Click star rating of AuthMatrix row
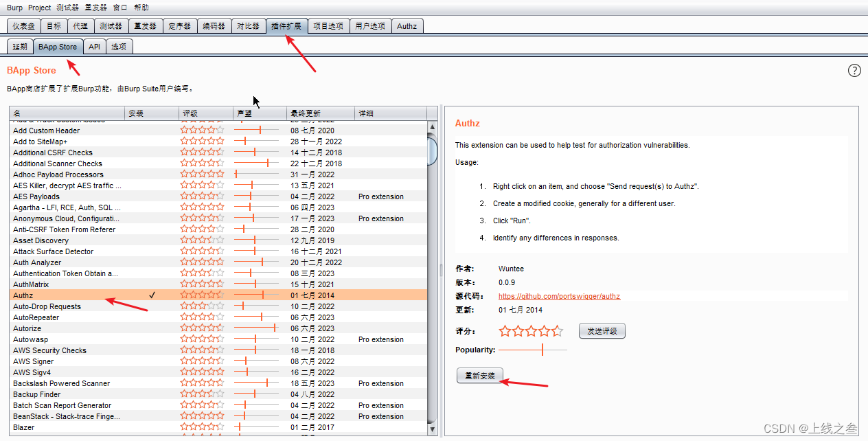 202,284
